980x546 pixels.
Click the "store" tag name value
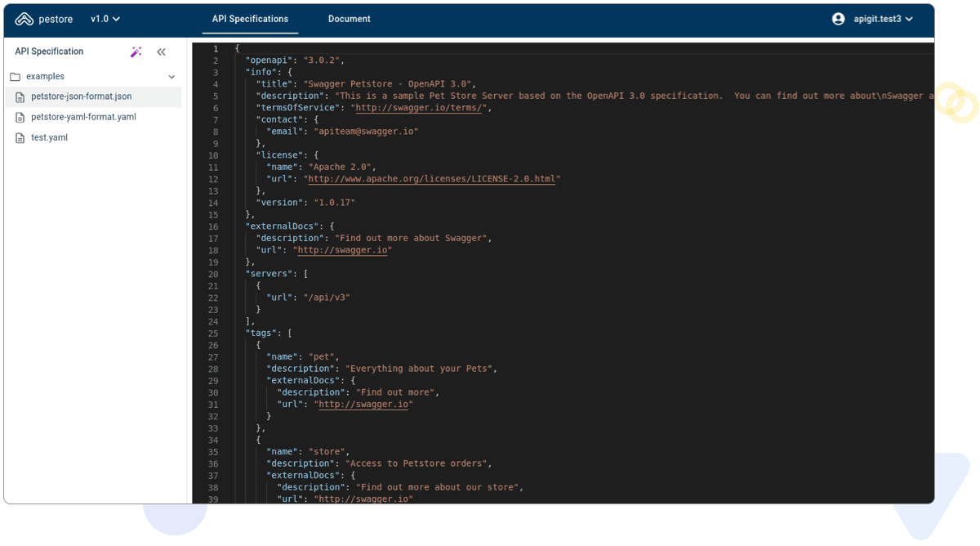[x=327, y=451]
